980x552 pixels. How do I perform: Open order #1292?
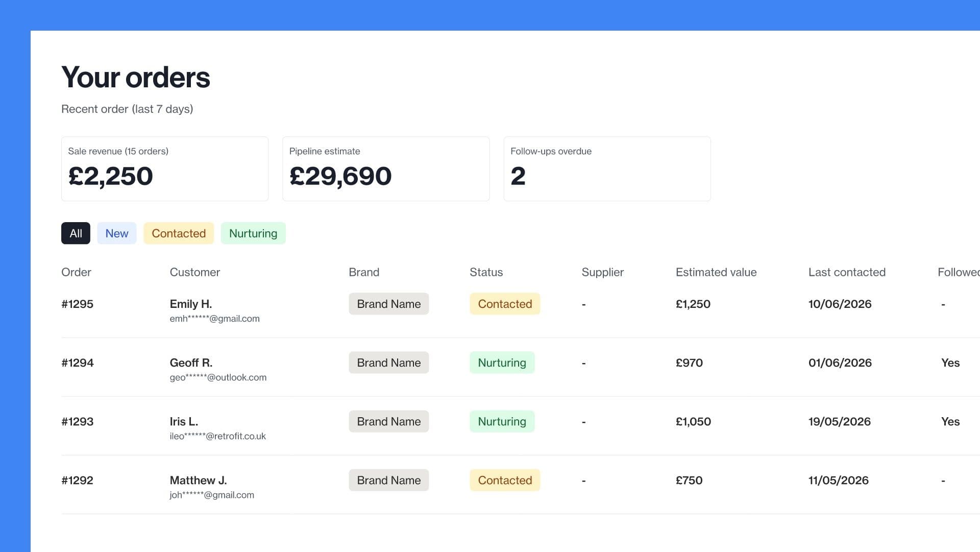(77, 480)
